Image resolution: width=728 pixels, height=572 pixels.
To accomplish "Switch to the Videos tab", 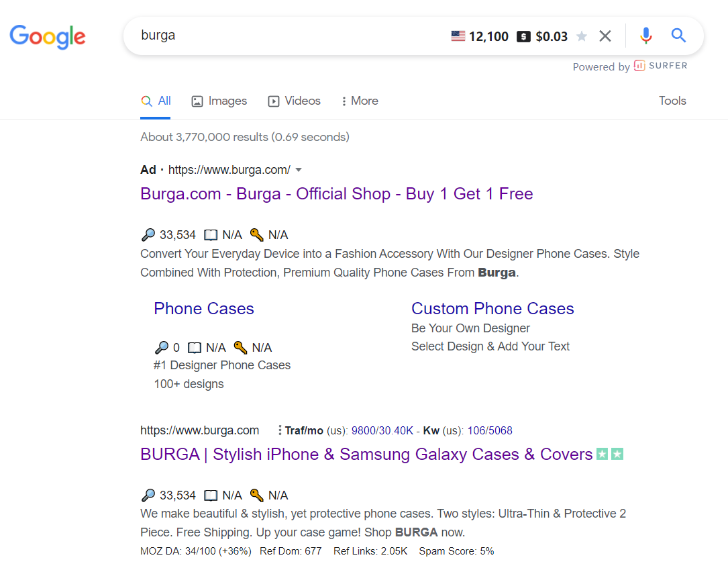I will coord(294,101).
